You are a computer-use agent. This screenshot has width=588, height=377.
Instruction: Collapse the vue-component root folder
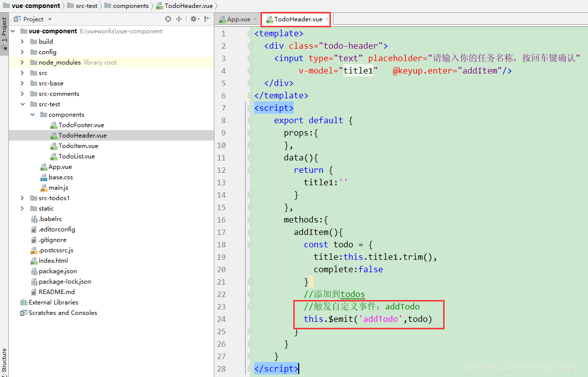13,31
